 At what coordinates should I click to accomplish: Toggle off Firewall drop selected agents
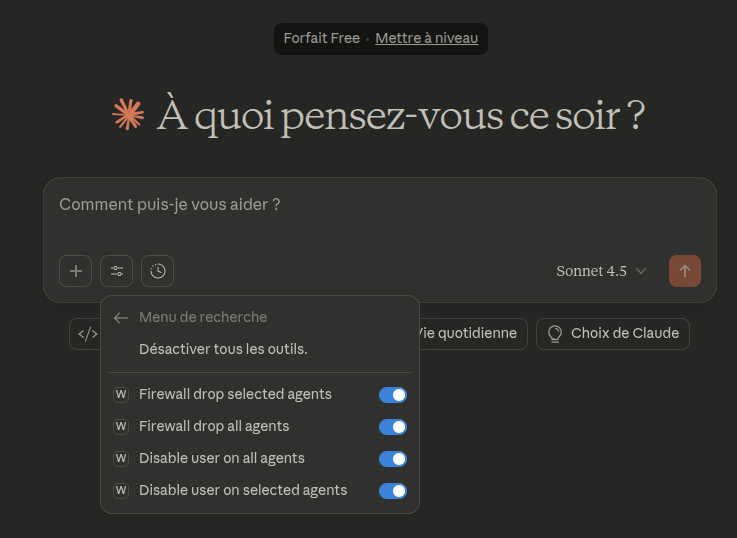pyautogui.click(x=393, y=395)
